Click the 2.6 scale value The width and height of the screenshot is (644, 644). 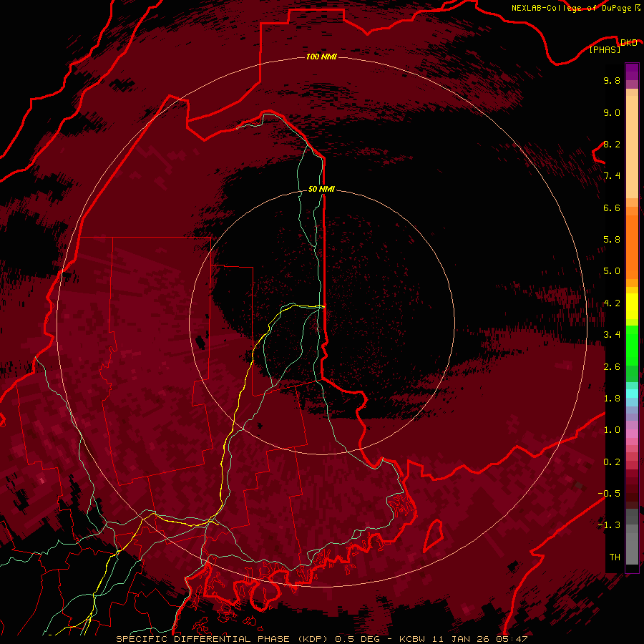pos(612,367)
